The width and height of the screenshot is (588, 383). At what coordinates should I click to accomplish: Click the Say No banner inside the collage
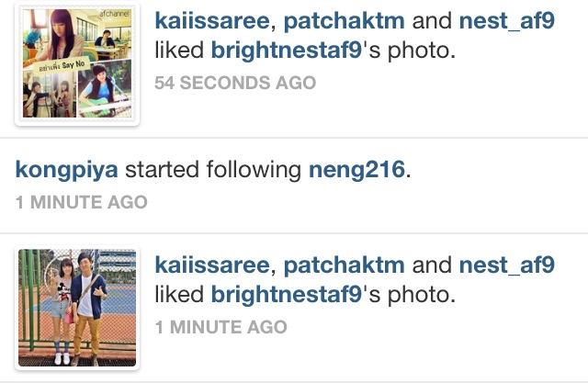tap(62, 66)
